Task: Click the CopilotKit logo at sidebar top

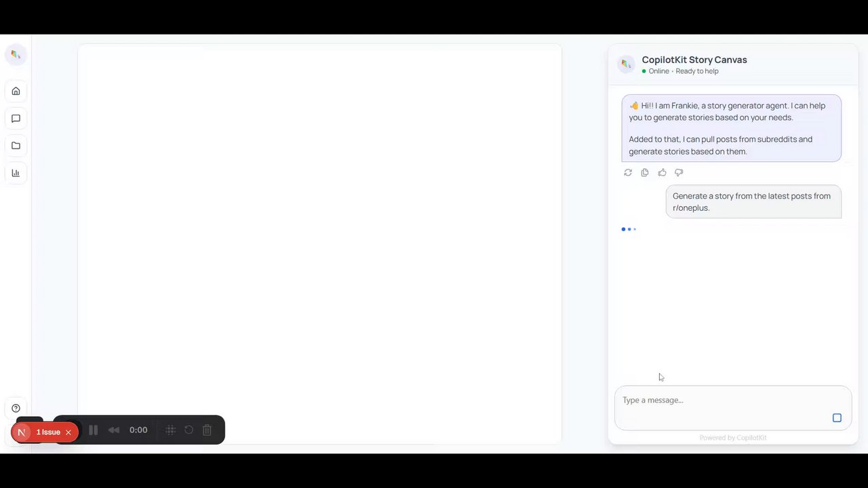Action: click(x=16, y=54)
